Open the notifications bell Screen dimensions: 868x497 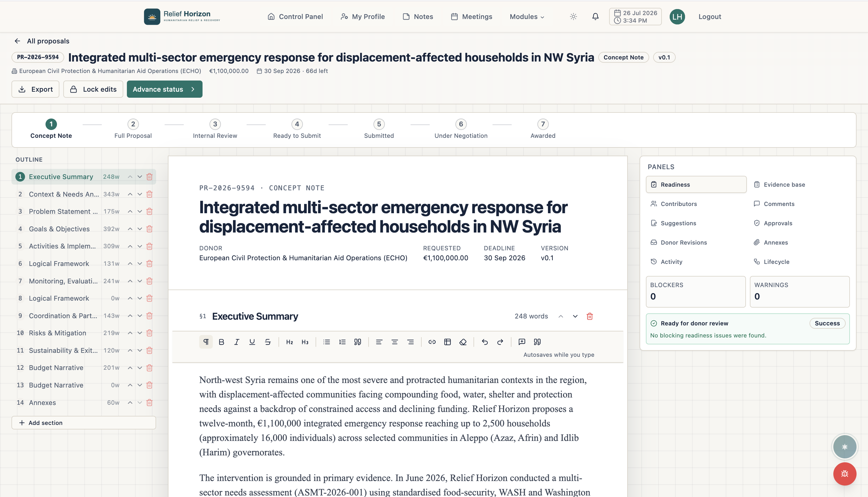click(x=595, y=16)
